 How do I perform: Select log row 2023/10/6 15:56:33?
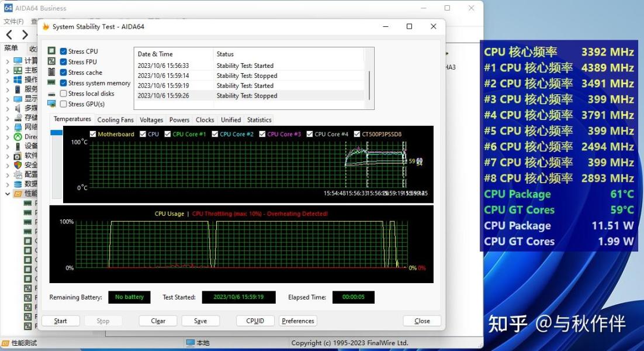click(250, 66)
